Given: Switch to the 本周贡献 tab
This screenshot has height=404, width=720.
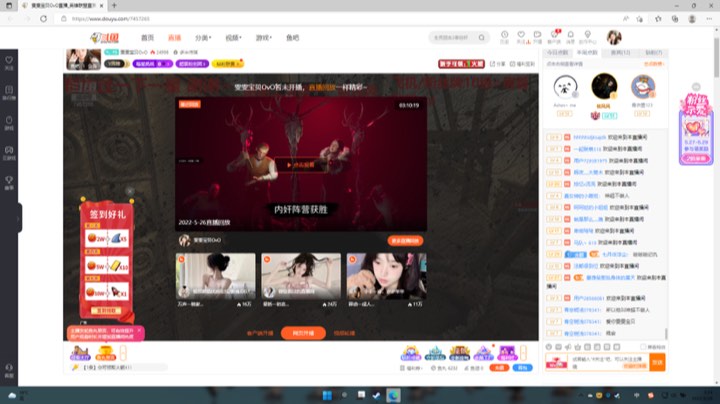Looking at the screenshot, I should coord(587,53).
